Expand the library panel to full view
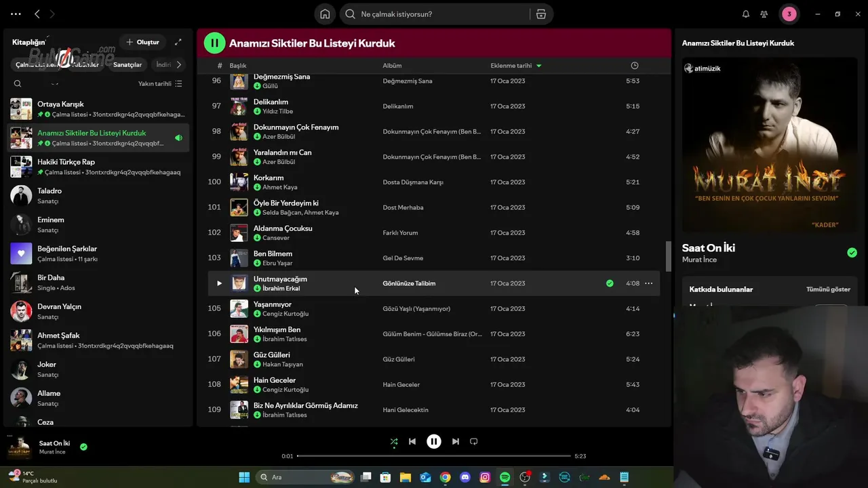Viewport: 868px width, 488px height. (178, 42)
